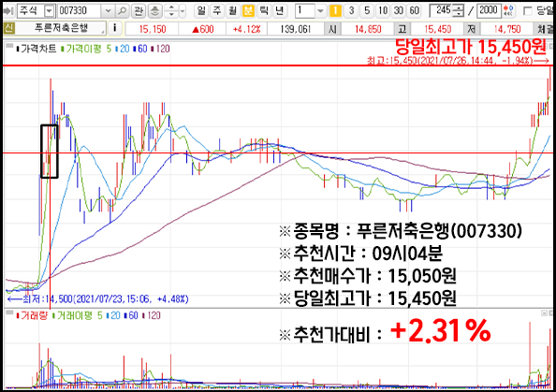The width and height of the screenshot is (556, 392).
Task: Click the magnifier stock search icon
Action: [122, 11]
